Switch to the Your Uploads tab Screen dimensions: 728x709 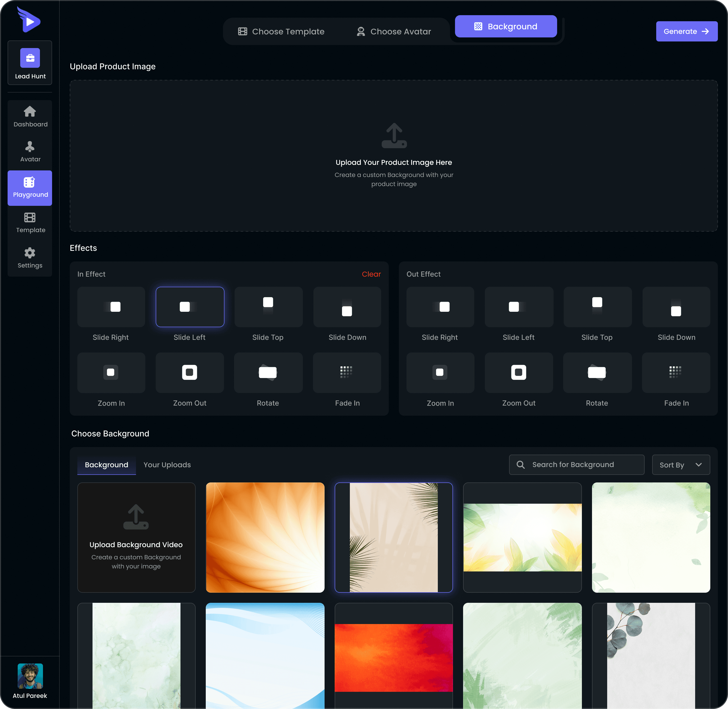click(x=167, y=465)
